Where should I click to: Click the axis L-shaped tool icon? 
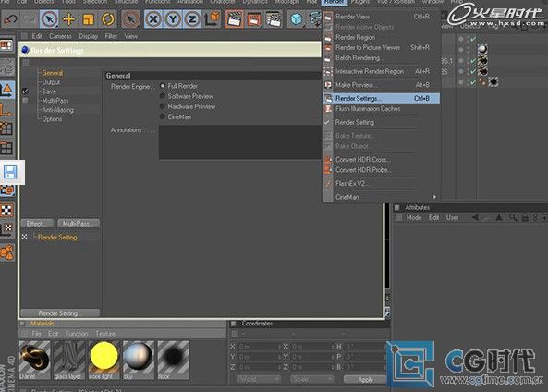6,110
